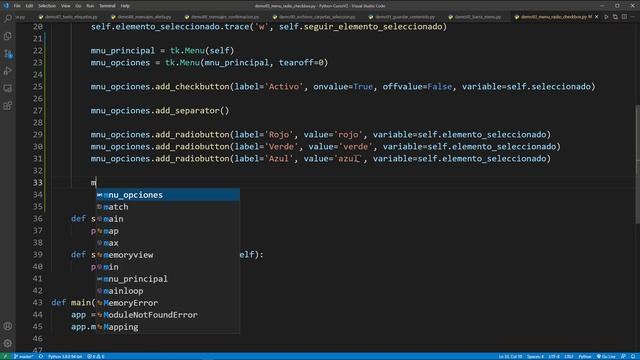Select min autocomplete suggestion

(168, 267)
